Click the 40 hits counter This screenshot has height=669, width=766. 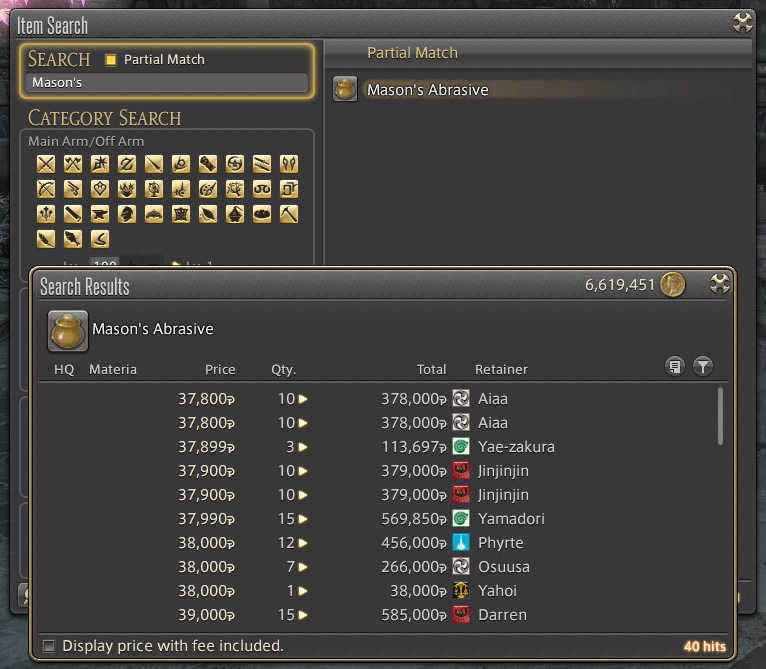704,647
